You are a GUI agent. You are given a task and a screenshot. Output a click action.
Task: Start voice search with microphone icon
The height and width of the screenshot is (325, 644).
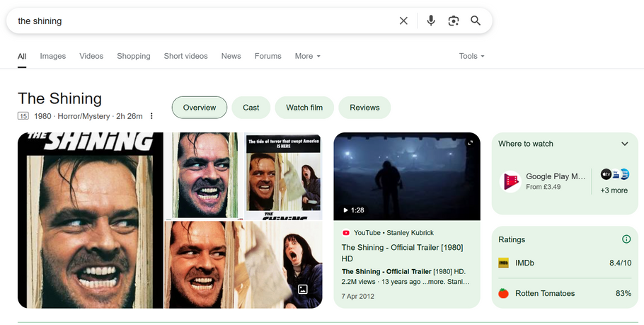431,21
